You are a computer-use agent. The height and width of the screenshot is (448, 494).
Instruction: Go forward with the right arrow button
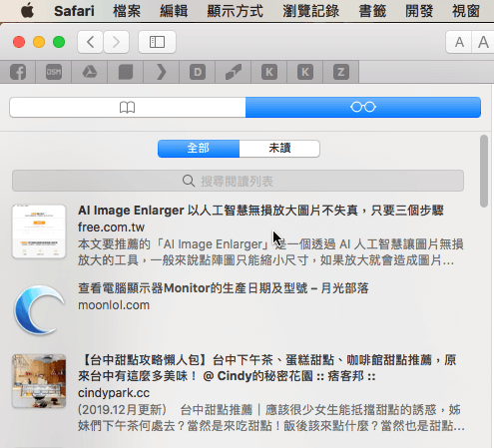pos(116,42)
